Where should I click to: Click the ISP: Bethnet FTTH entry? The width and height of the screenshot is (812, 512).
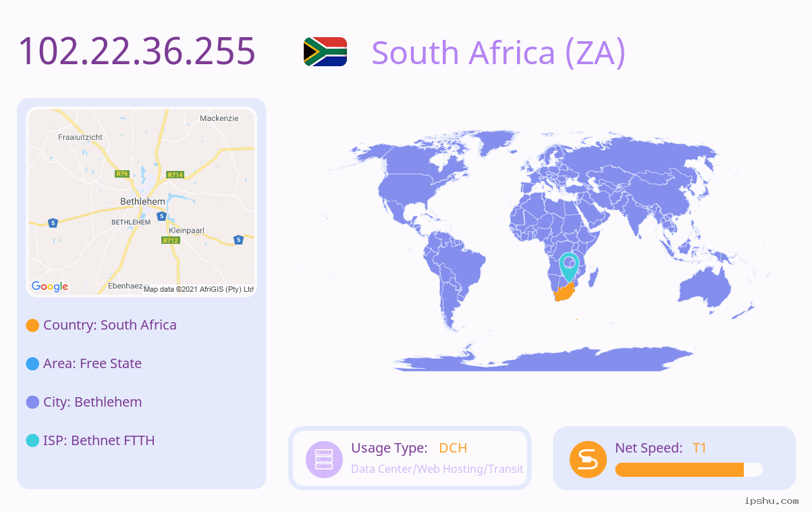coord(99,440)
